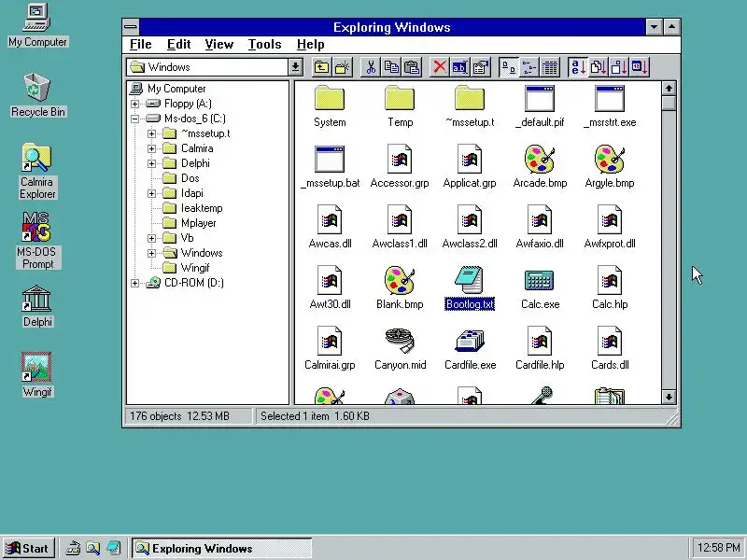Select the Temp folder icon
Screen dimensions: 747x560
(x=400, y=98)
